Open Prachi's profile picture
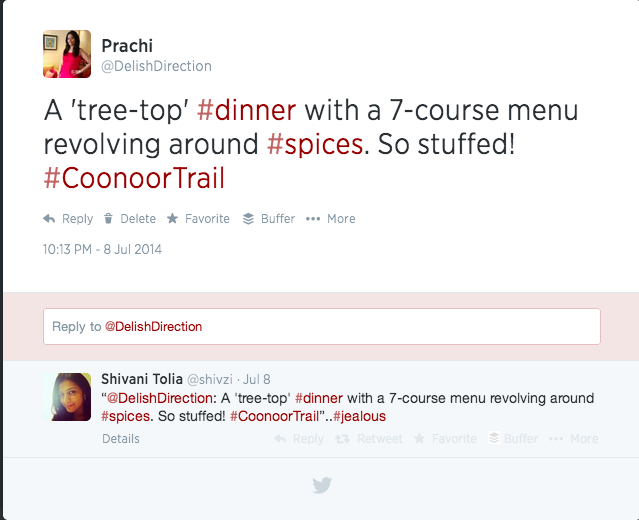Viewport: 639px width, 520px height. point(67,54)
